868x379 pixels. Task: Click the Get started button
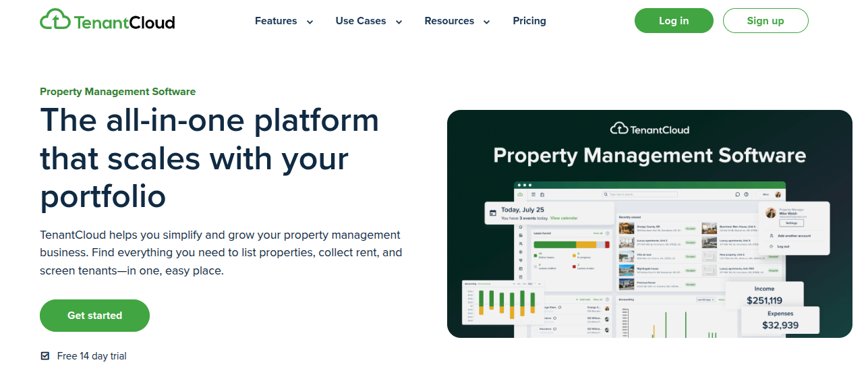94,316
